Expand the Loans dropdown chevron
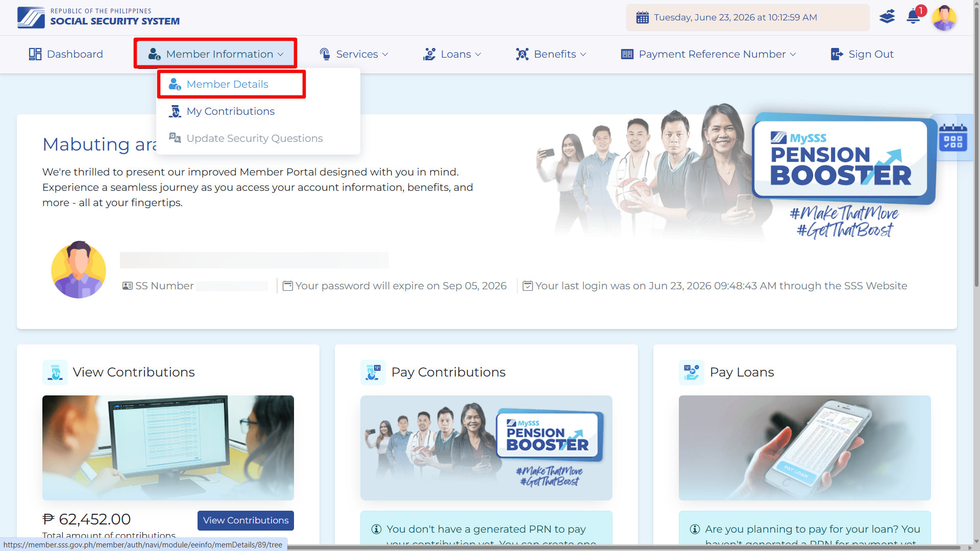980x551 pixels. [x=478, y=55]
